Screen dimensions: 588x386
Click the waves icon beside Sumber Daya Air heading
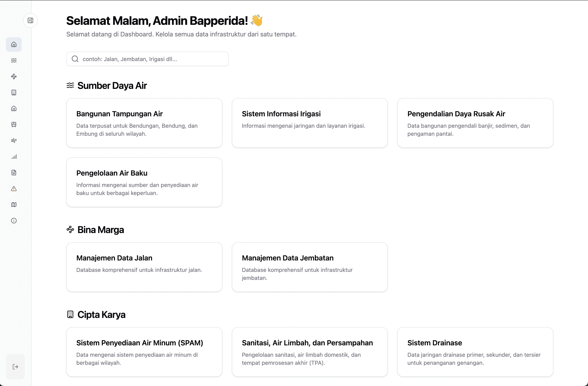tap(70, 85)
